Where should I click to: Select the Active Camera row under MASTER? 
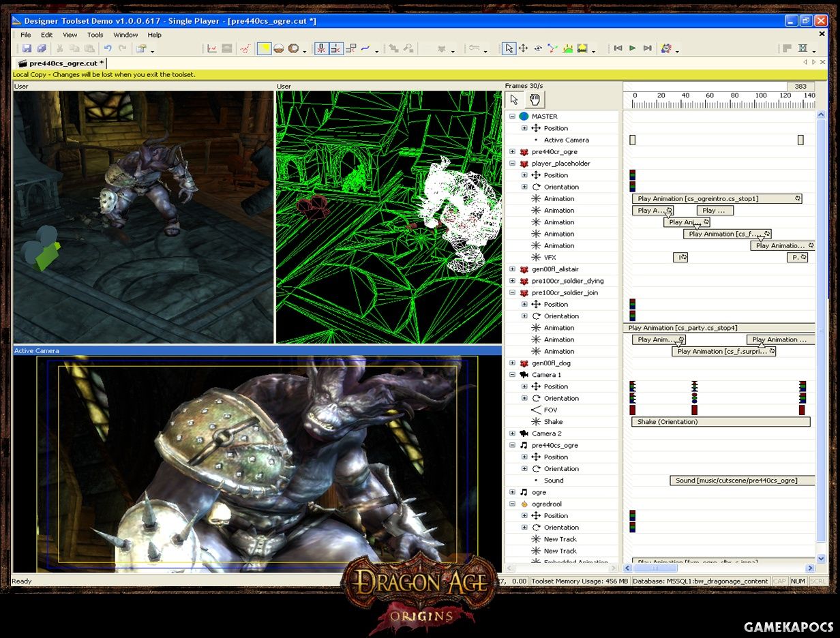pyautogui.click(x=562, y=140)
